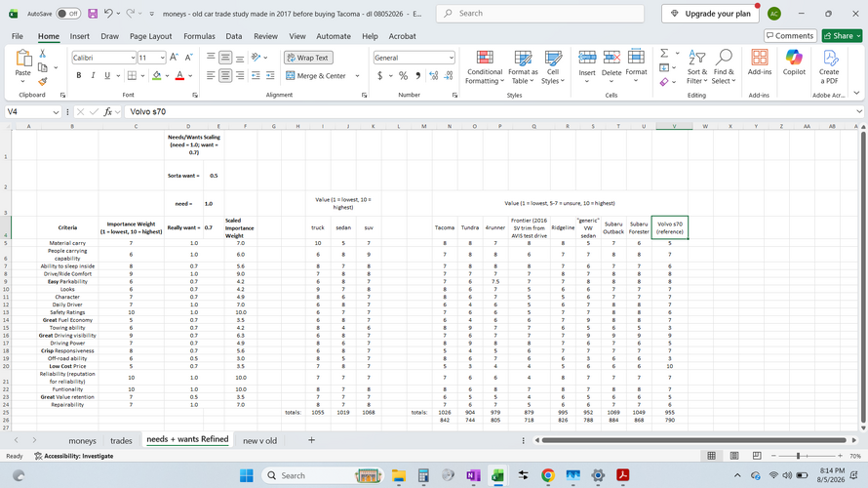Open Find & Select

click(724, 67)
